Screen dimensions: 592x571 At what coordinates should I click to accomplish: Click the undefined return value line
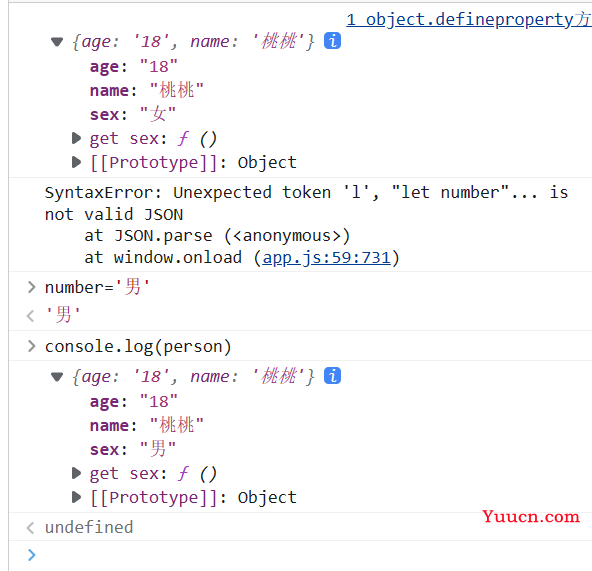[x=89, y=527]
